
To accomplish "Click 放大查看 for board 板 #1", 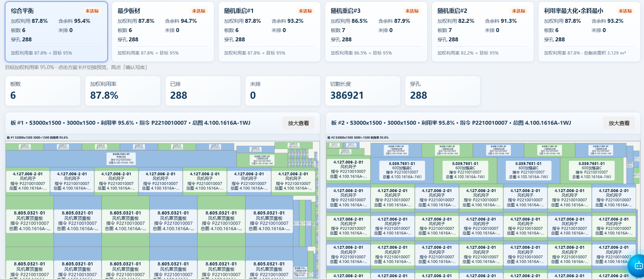I will (x=298, y=123).
